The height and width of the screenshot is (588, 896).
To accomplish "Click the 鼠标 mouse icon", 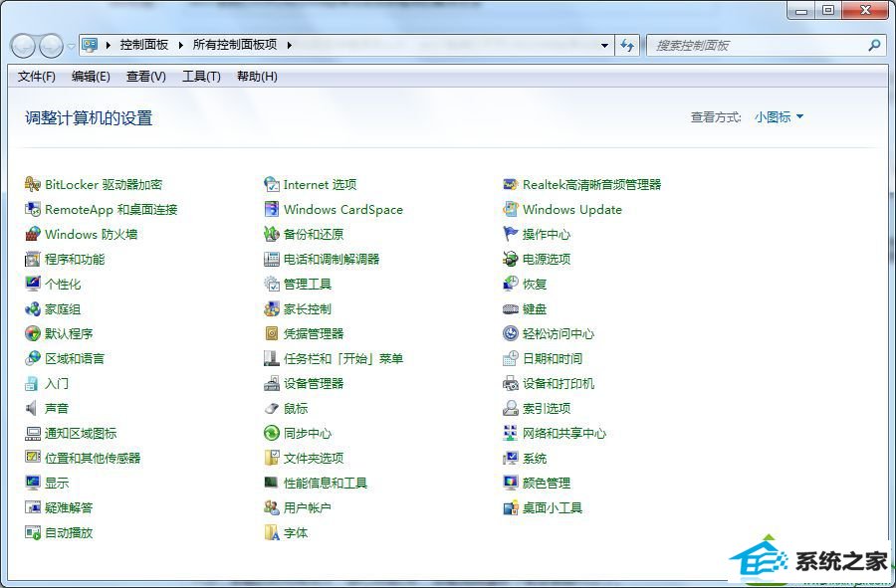I will pyautogui.click(x=272, y=408).
